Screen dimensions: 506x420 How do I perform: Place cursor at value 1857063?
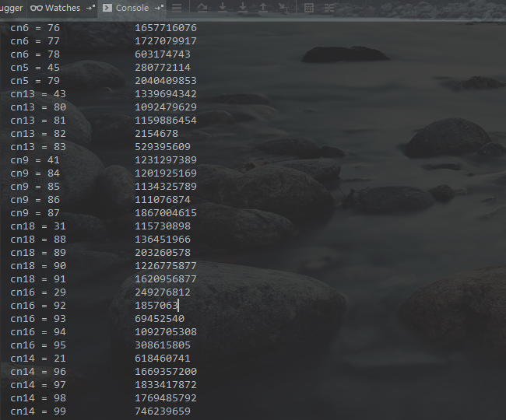tap(156, 306)
